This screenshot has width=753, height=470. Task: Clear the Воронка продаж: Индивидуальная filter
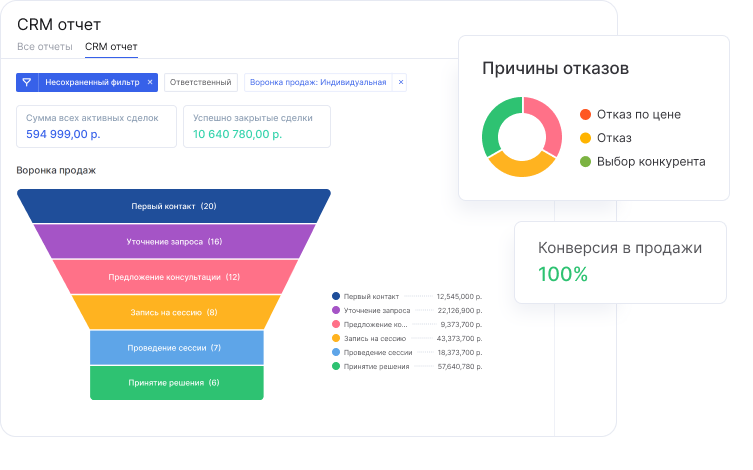click(400, 82)
